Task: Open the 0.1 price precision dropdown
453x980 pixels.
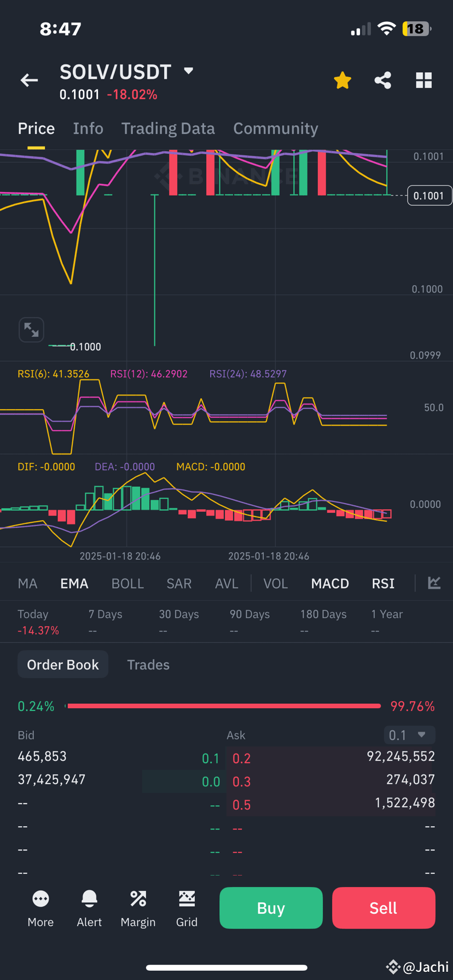Action: [409, 735]
